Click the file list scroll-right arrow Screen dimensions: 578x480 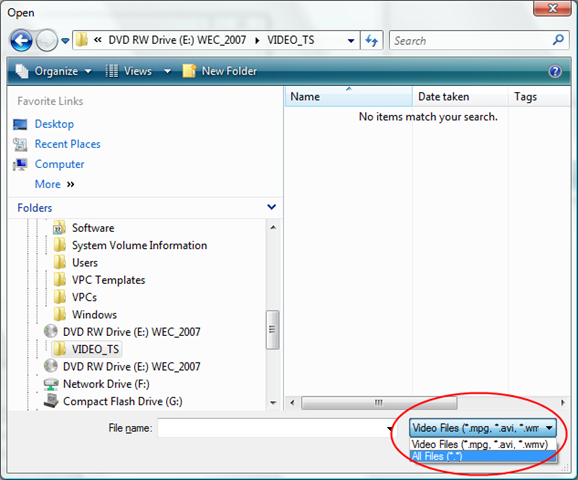[x=563, y=403]
